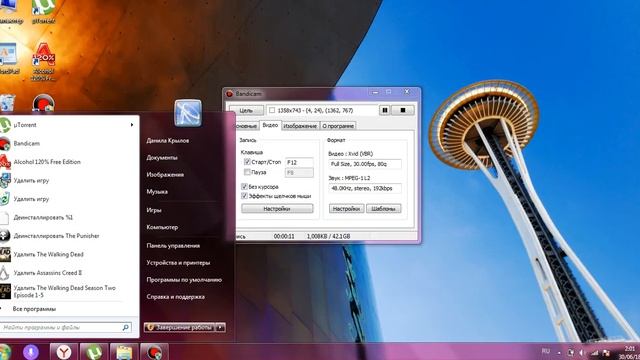The image size is (640, 360).
Task: Switch to Bandicam taskbar button
Action: tap(154, 352)
